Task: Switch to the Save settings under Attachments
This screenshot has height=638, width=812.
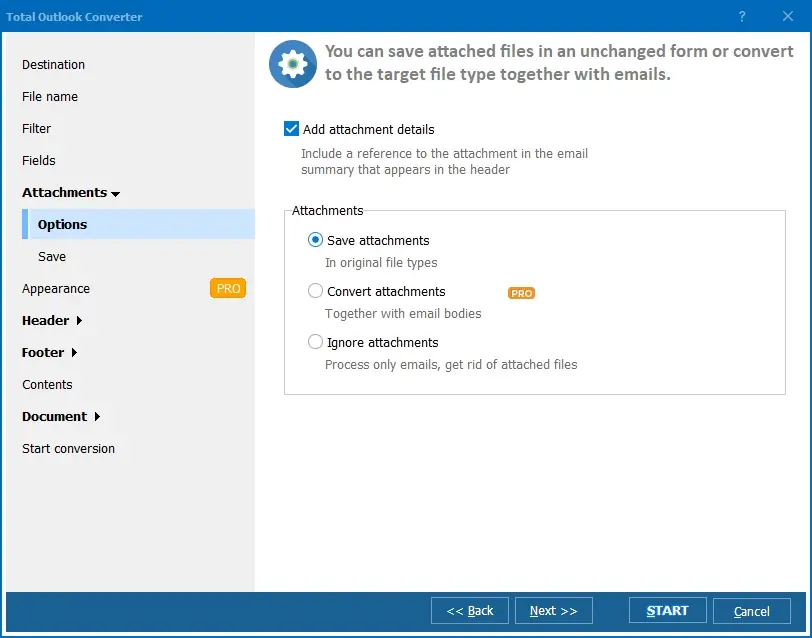Action: [x=52, y=256]
